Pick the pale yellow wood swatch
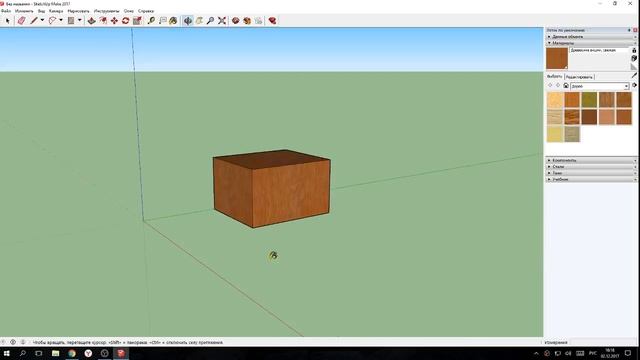Image resolution: width=640 pixels, height=360 pixels. tap(555, 134)
